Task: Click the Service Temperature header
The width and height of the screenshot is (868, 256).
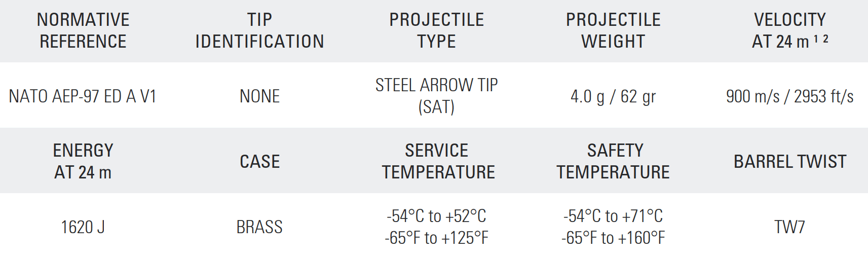Action: click(x=438, y=161)
